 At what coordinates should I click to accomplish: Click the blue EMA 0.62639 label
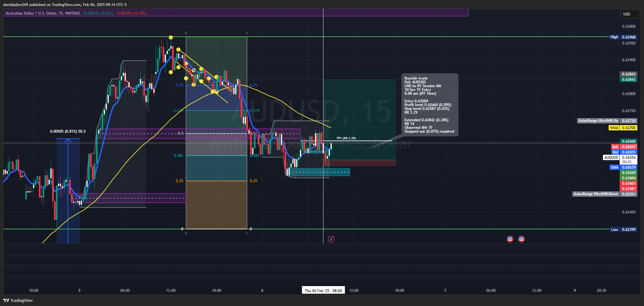click(623, 167)
